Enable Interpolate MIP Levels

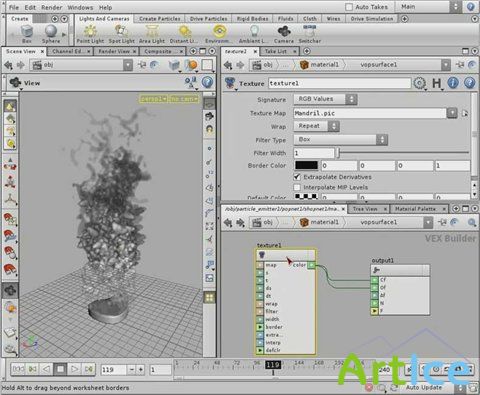(x=297, y=187)
